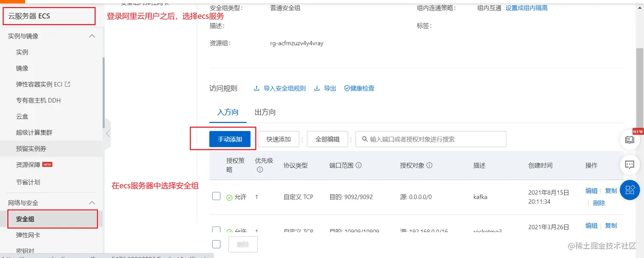Screen dimensions: 644x258
Task: Click the import icon beside 导入安全组规则
Action: (256, 89)
